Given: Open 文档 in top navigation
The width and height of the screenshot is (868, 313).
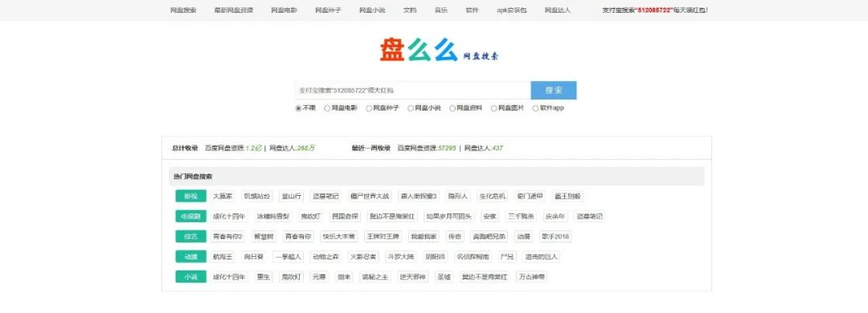Looking at the screenshot, I should [x=410, y=10].
